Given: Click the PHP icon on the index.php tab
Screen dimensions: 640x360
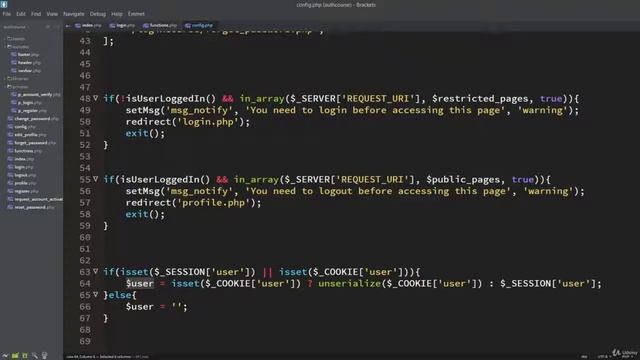Looking at the screenshot, I should pos(78,25).
